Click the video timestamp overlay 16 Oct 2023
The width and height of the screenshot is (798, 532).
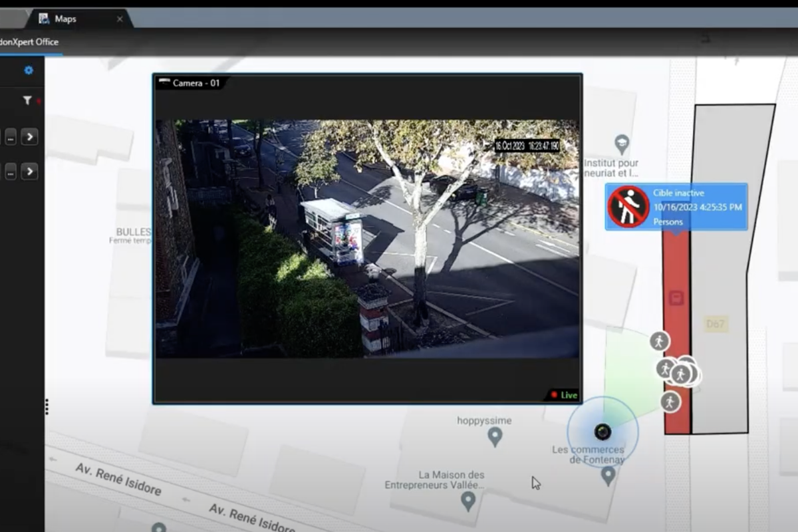click(527, 145)
